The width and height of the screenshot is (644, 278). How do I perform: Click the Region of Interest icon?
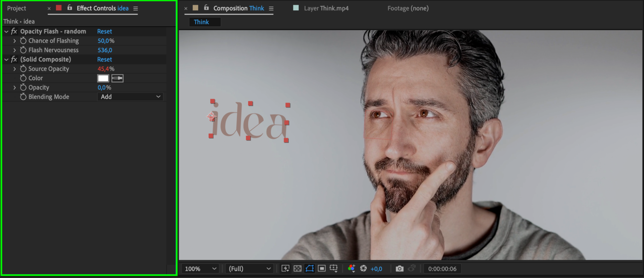[x=322, y=269]
